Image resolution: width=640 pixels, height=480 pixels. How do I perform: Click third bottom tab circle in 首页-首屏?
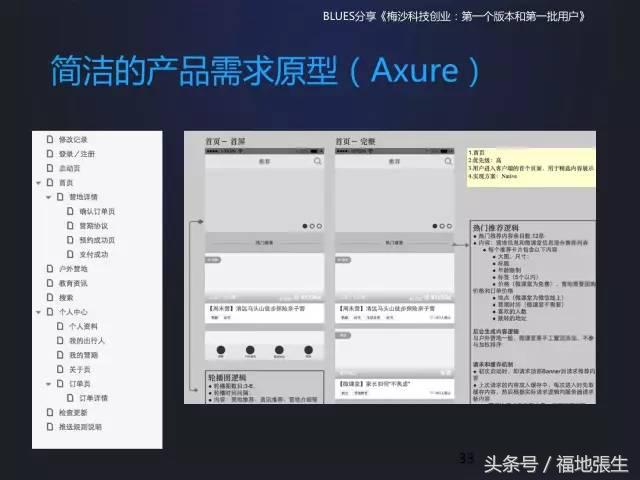click(x=279, y=350)
